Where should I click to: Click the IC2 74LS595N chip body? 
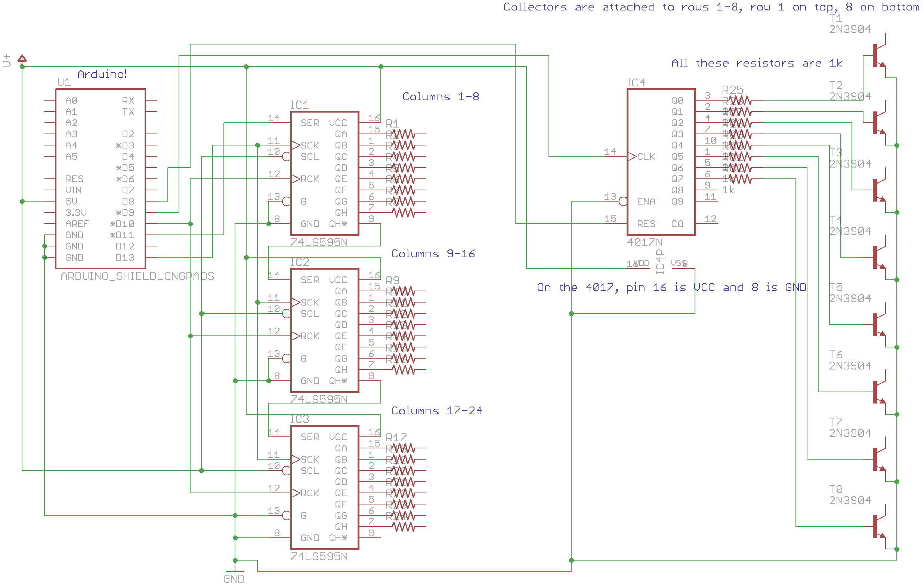click(325, 330)
